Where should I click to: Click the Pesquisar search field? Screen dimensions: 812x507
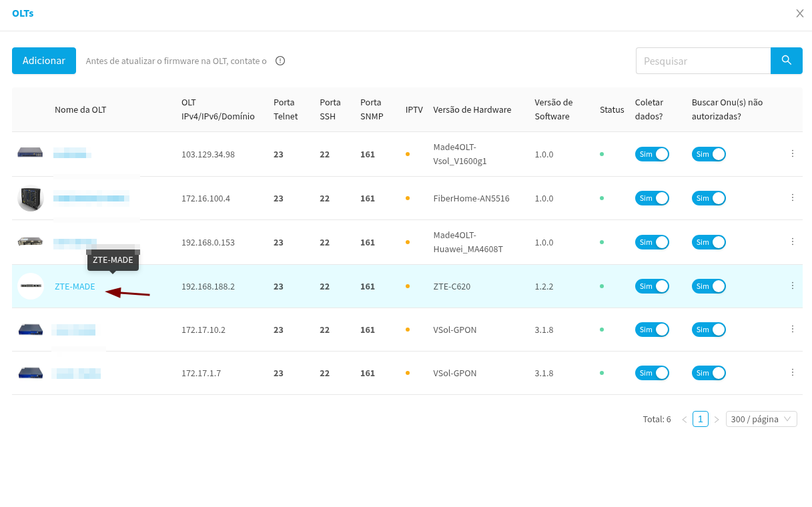(703, 61)
